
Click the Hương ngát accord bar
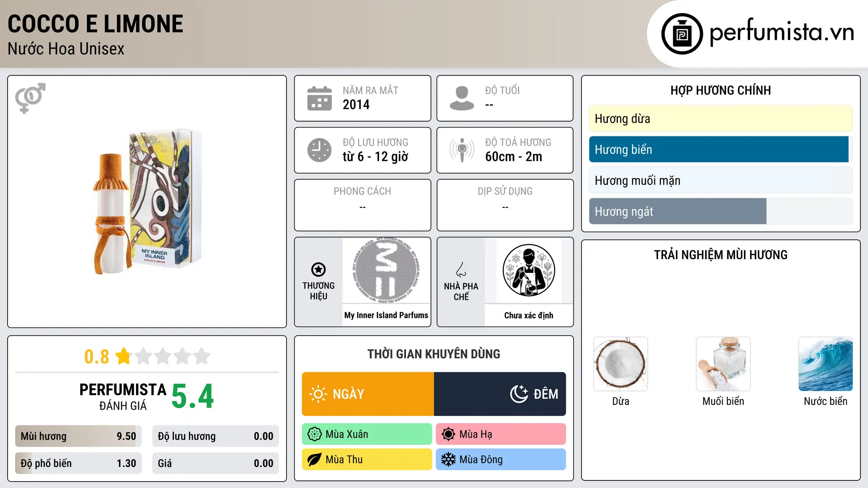[x=721, y=211]
